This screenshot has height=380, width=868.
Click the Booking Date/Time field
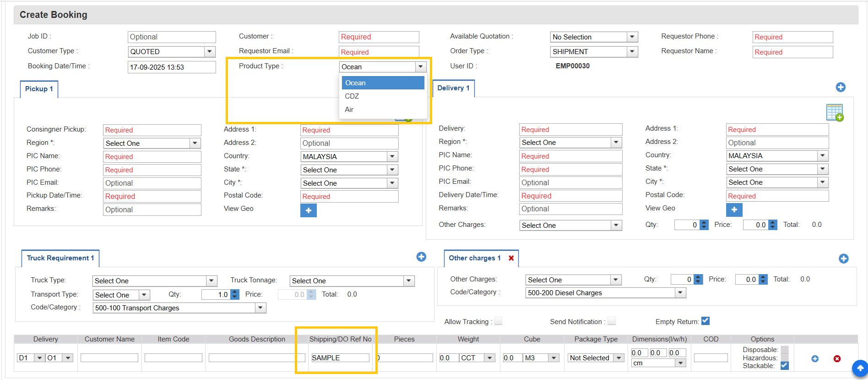click(172, 67)
